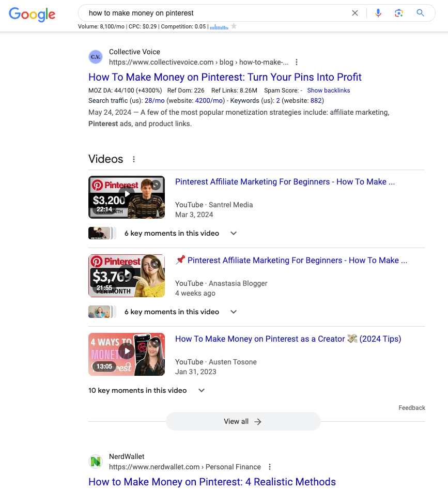
Task: Click into the search query input field
Action: [215, 13]
